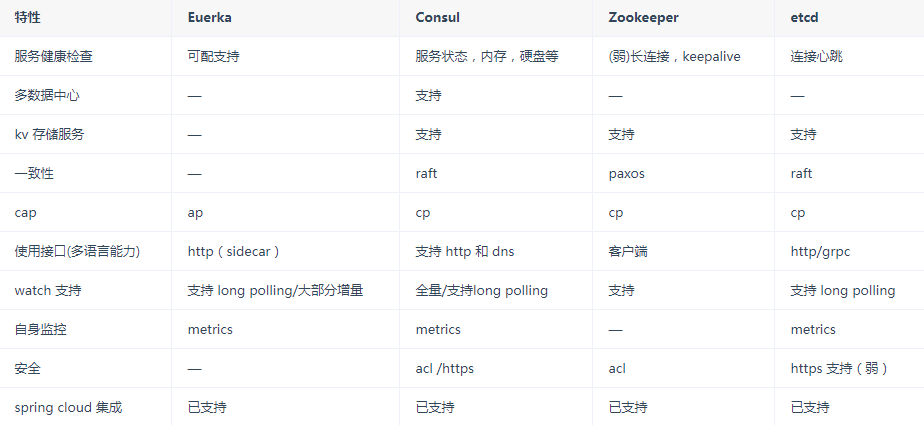Click the kv 存储服务 row label
924x425 pixels.
coord(49,135)
